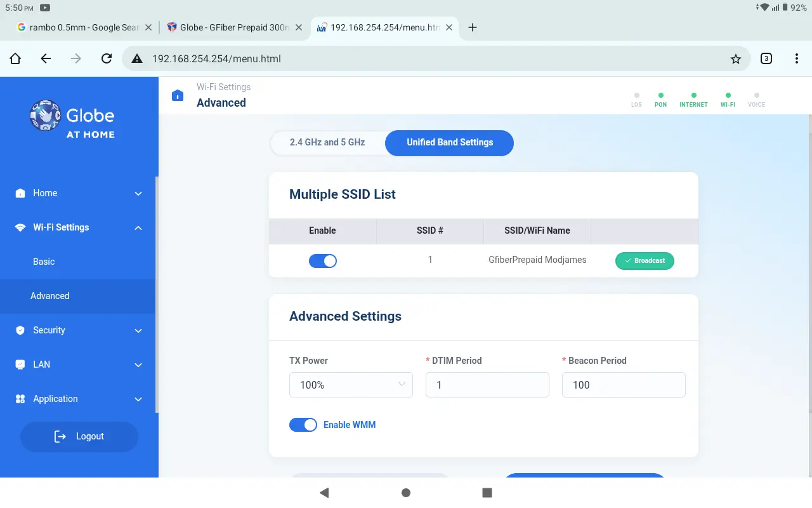Viewport: 812px width, 508px height.
Task: Expand the Application menu chevron
Action: [x=138, y=399]
